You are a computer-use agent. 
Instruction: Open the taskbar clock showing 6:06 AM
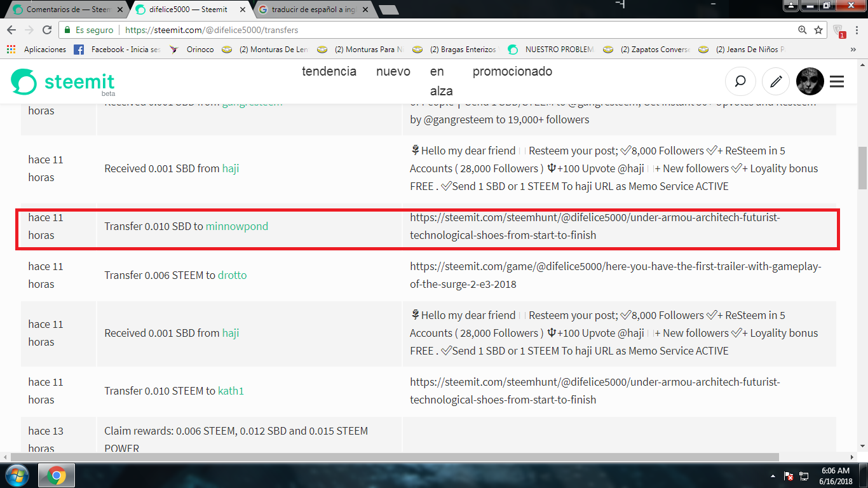(x=834, y=476)
